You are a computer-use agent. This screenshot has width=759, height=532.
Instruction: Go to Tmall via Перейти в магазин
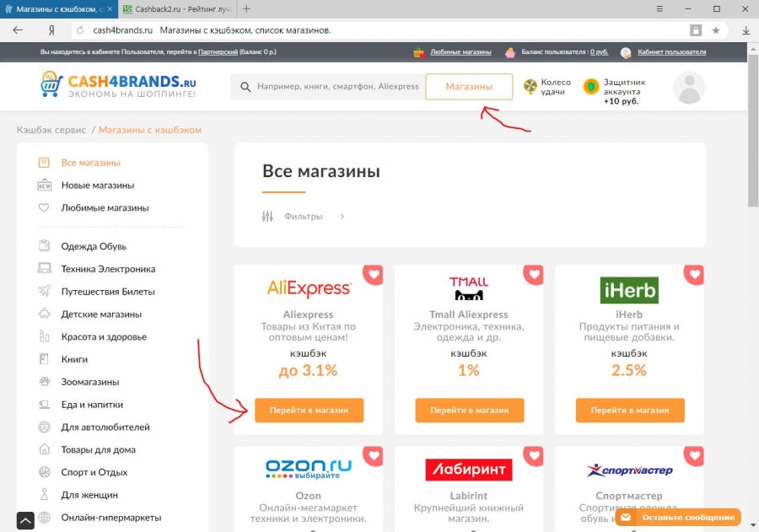pos(470,410)
